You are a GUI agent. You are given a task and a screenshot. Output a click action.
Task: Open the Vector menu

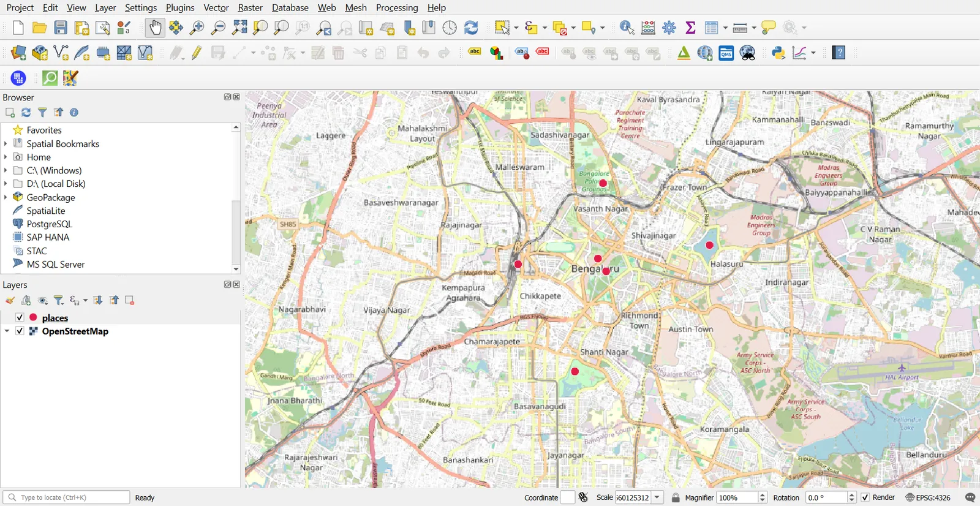click(x=216, y=7)
